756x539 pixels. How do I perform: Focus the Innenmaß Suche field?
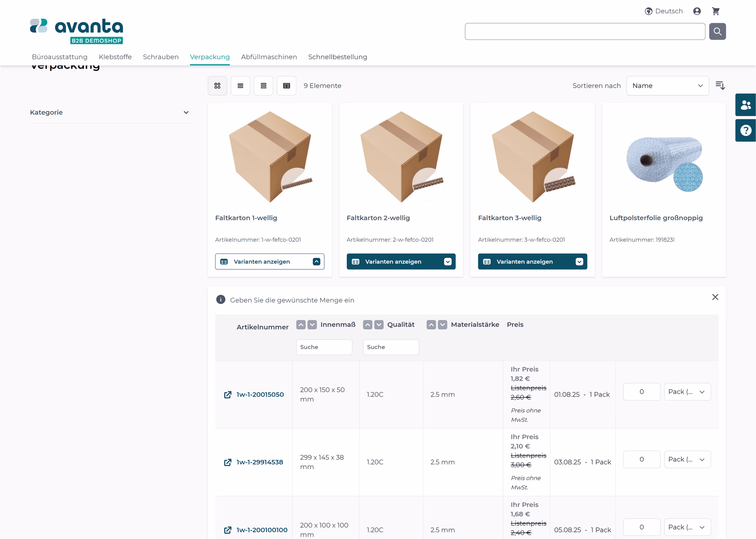(324, 347)
